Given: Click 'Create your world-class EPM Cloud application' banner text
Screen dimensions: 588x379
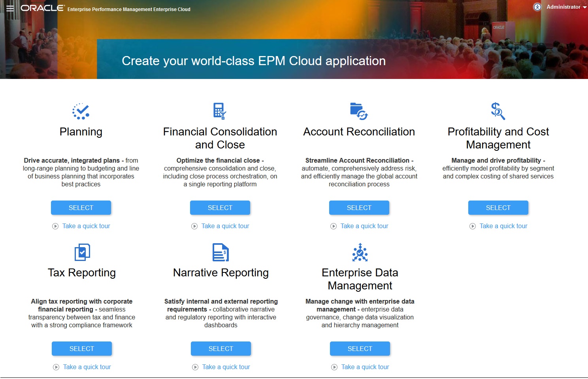Looking at the screenshot, I should (254, 61).
